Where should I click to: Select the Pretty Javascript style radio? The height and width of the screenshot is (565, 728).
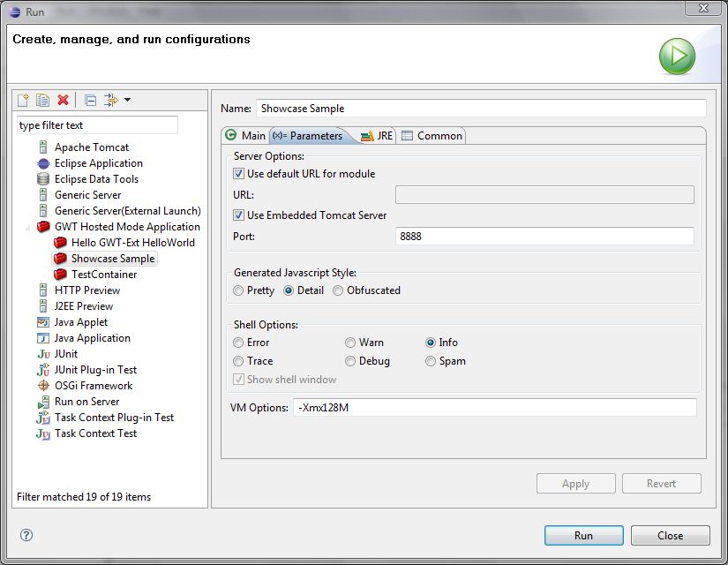tap(238, 290)
